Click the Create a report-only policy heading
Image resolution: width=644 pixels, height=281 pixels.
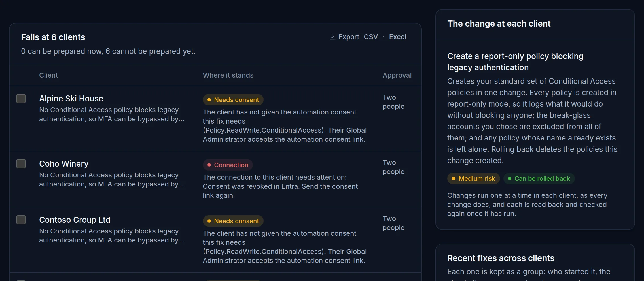(515, 62)
